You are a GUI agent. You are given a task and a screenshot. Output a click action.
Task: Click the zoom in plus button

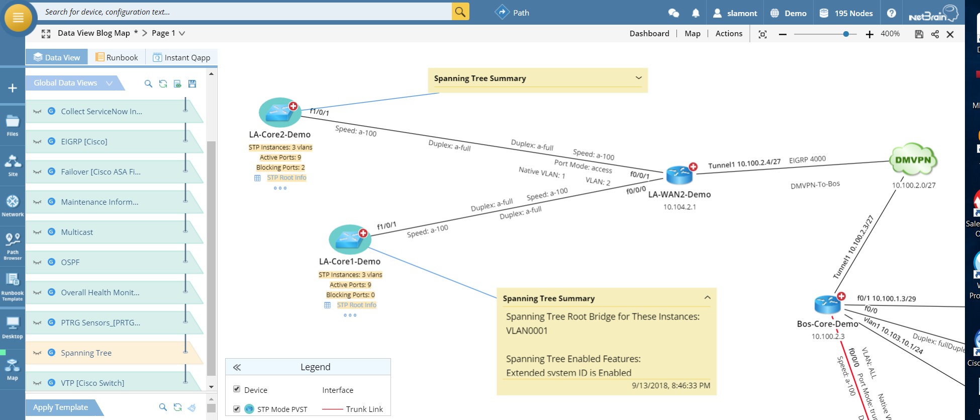click(869, 34)
